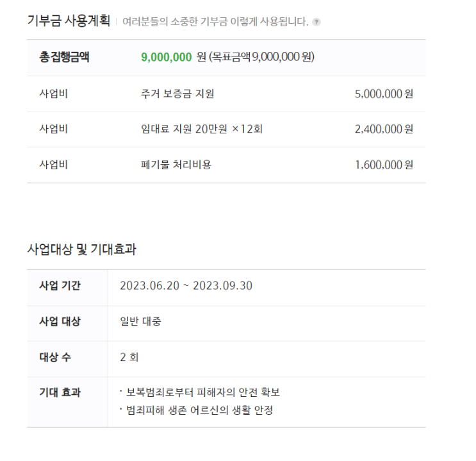Click the 사업 기간 label cell
476x461 pixels.
coord(67,287)
